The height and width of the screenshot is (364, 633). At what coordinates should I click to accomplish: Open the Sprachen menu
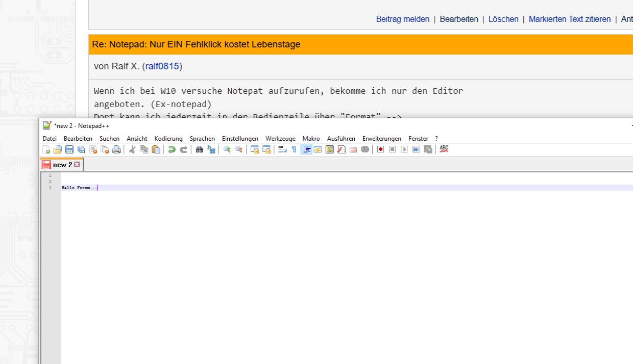point(202,139)
